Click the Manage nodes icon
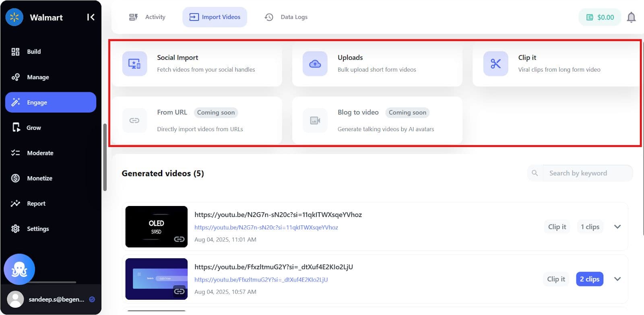Viewport: 644px width, 315px height. (15, 77)
